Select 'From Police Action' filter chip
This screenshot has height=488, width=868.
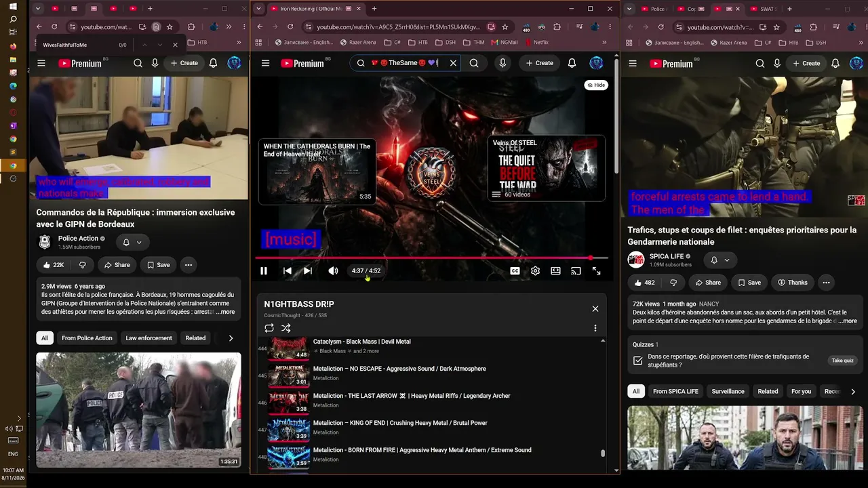click(87, 338)
